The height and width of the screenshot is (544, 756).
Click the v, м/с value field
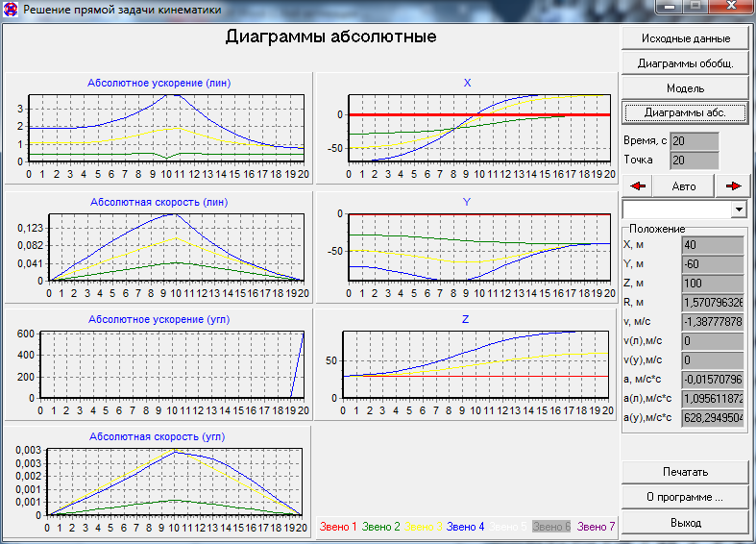(x=713, y=322)
